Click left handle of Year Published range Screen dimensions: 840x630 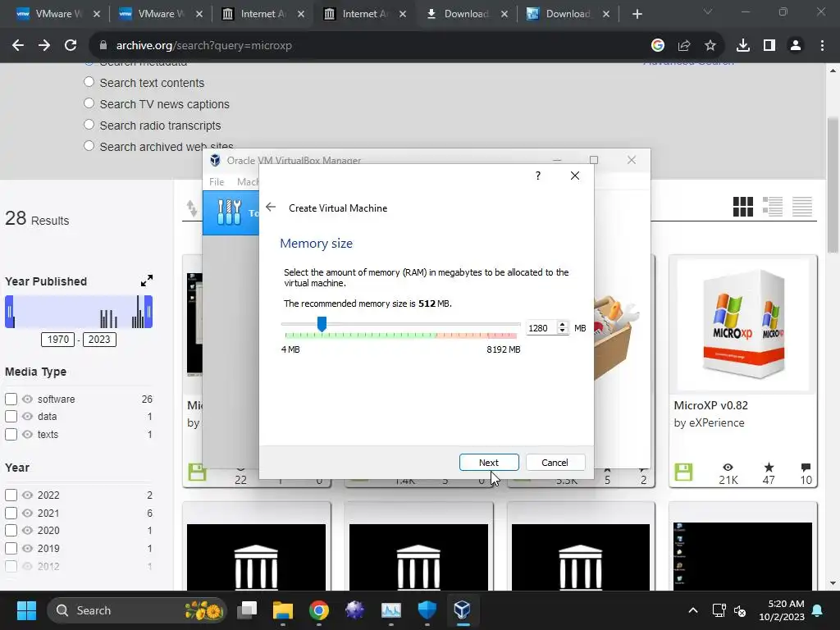click(9, 311)
